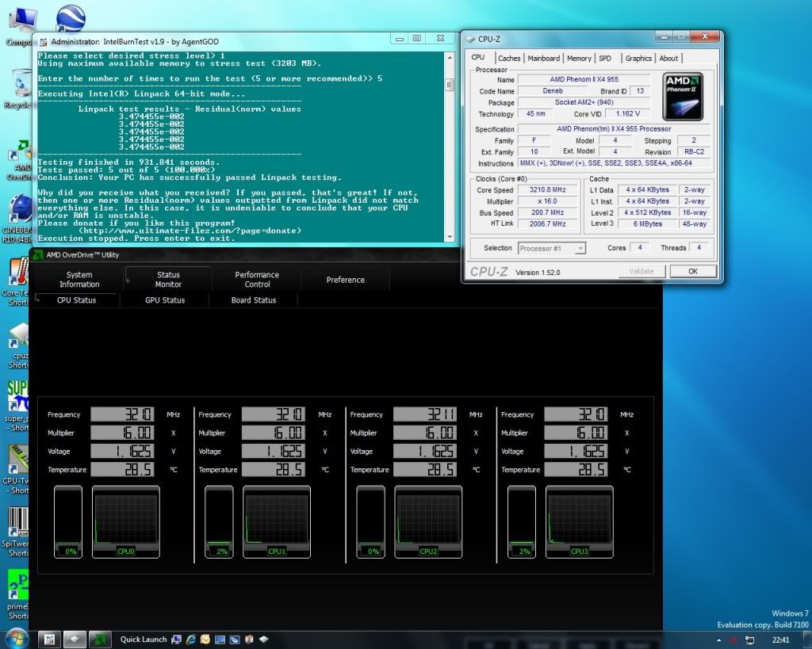
Task: Click the AMD Phenom II logo in CPU-Z
Action: pyautogui.click(x=683, y=97)
